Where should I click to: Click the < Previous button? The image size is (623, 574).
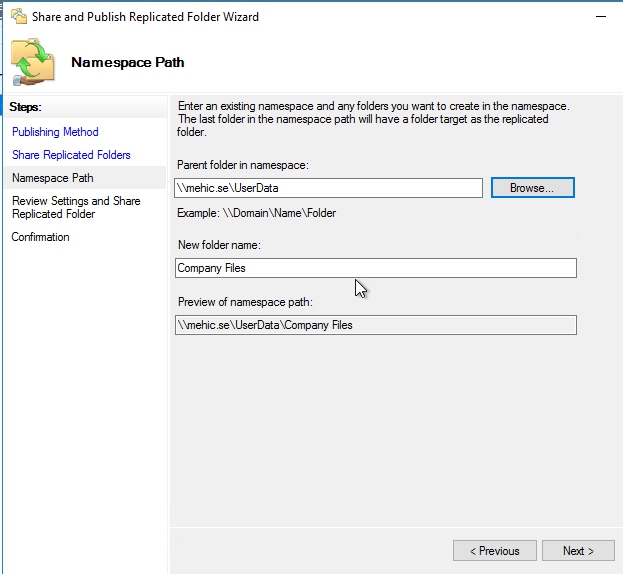tap(493, 551)
